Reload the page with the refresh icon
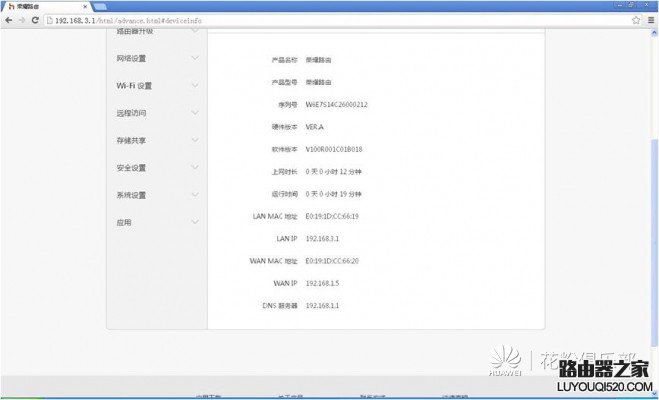This screenshot has height=400, width=659. [35, 20]
